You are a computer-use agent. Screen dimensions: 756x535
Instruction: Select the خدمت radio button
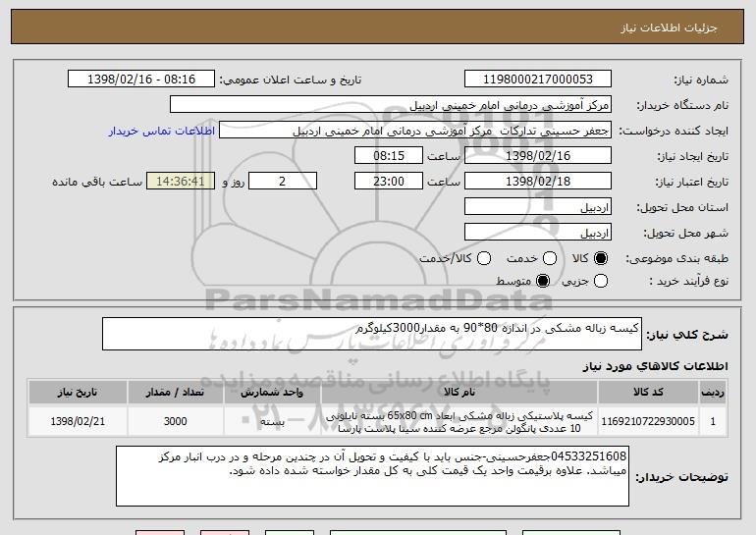550,259
